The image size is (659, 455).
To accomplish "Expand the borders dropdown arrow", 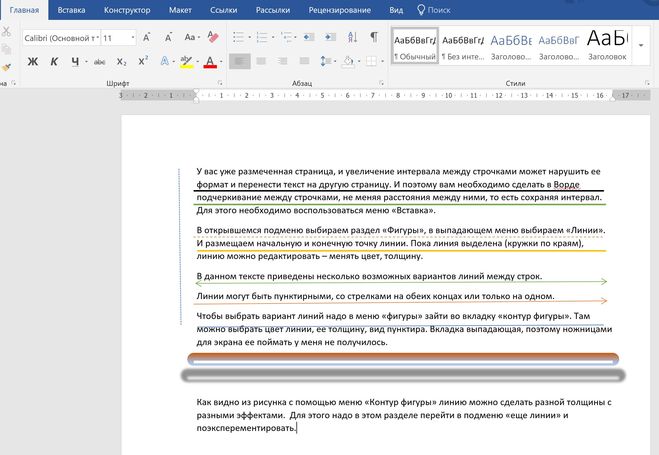I will tap(382, 62).
